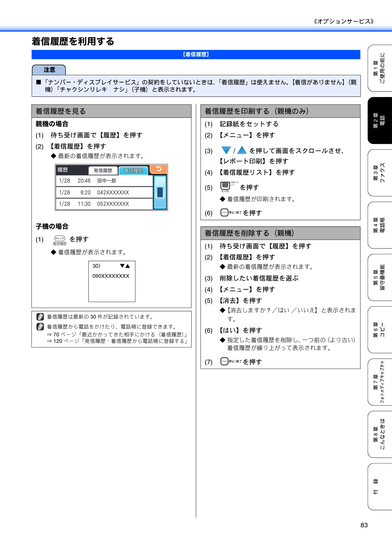Open chapter 6 コピー tab

[x=380, y=330]
